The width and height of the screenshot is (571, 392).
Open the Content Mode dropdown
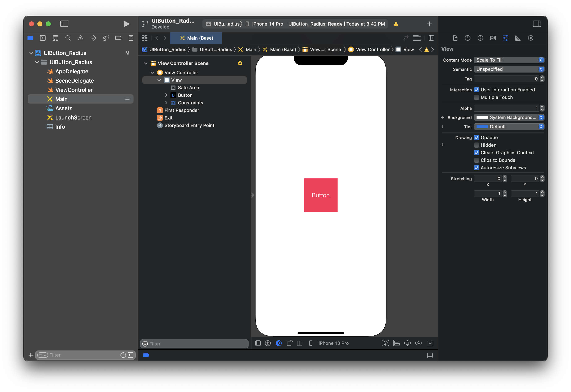click(509, 60)
